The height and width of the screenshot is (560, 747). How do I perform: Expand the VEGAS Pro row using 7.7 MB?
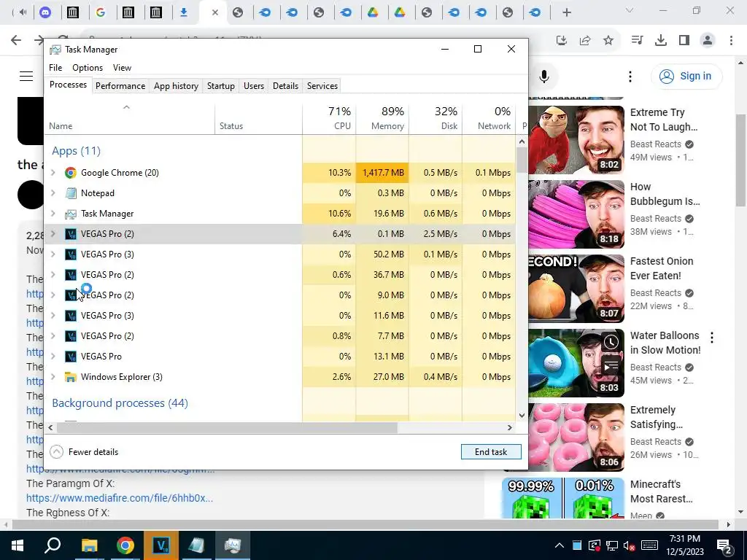(x=53, y=335)
